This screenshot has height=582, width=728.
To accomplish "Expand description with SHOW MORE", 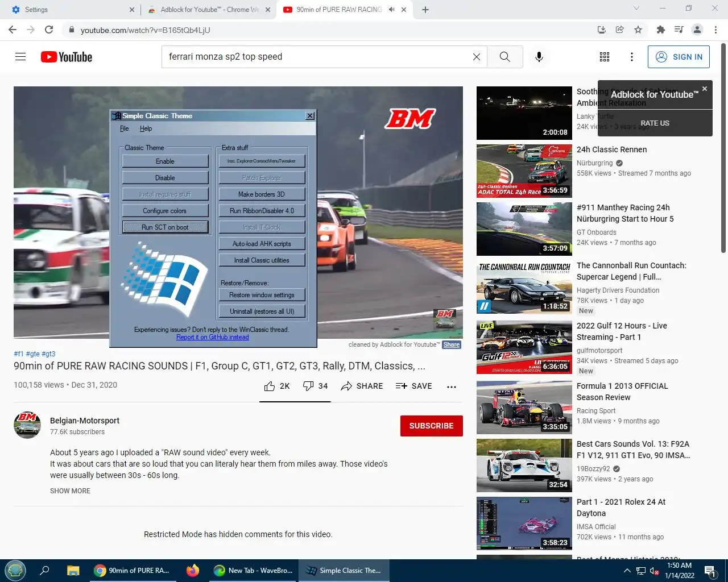I will tap(70, 491).
